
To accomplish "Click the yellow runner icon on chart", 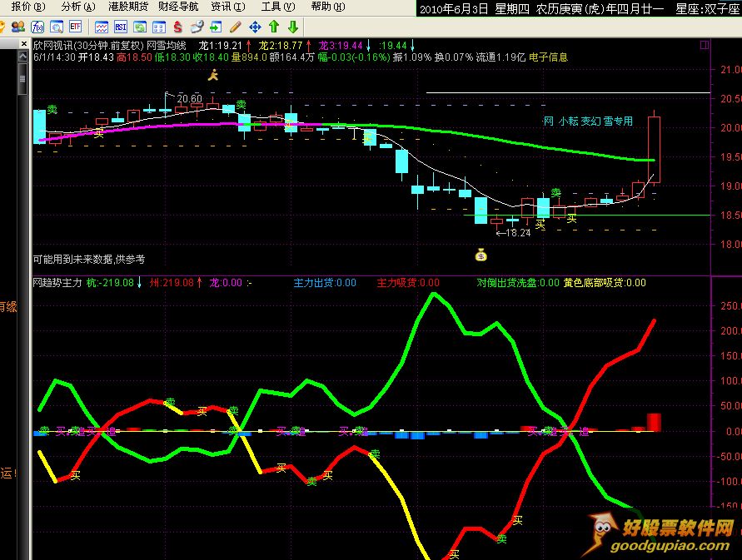I will pyautogui.click(x=213, y=75).
